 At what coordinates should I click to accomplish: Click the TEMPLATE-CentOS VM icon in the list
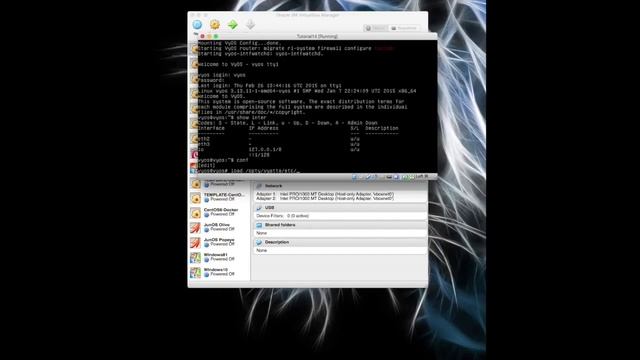(196, 198)
